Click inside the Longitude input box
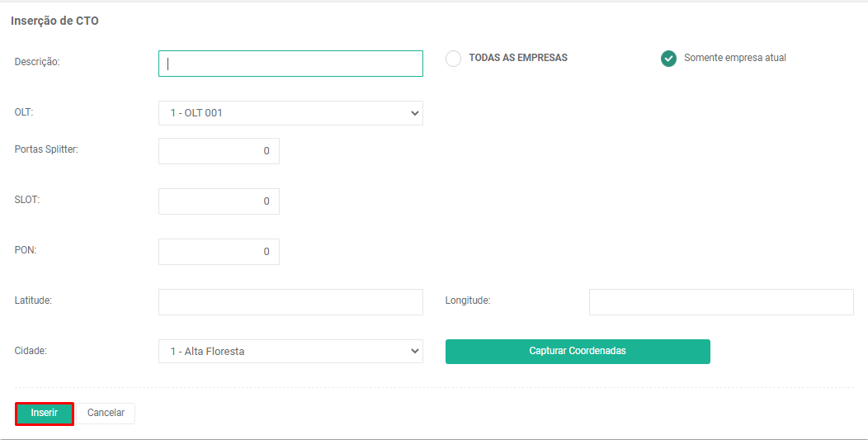The width and height of the screenshot is (868, 440). point(721,302)
